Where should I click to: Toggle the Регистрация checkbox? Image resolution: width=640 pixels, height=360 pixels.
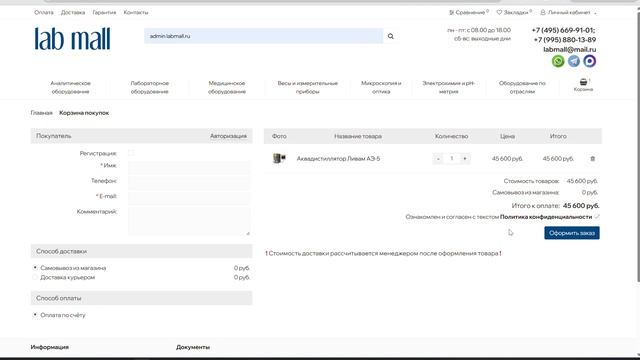coord(131,153)
